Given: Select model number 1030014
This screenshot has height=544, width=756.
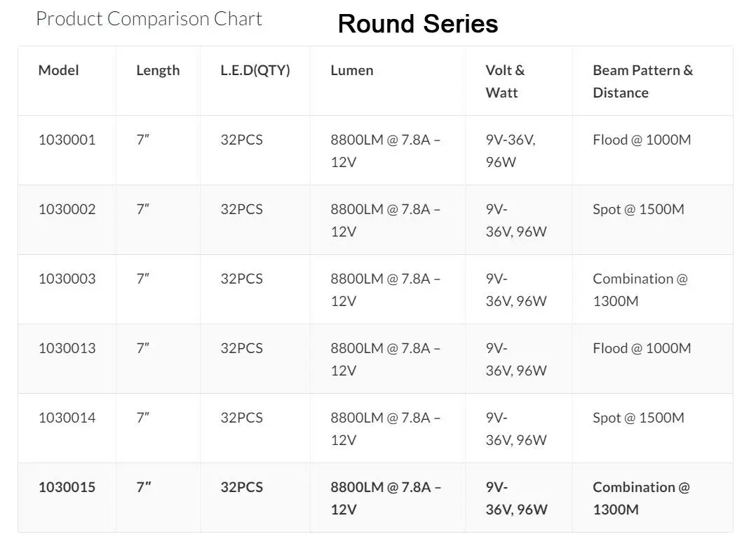Looking at the screenshot, I should tap(67, 418).
